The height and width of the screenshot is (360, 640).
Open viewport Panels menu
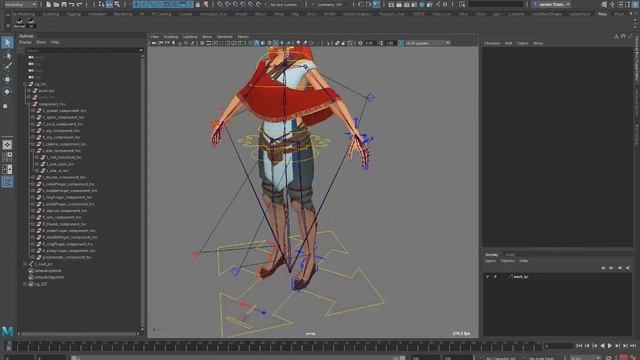click(243, 37)
